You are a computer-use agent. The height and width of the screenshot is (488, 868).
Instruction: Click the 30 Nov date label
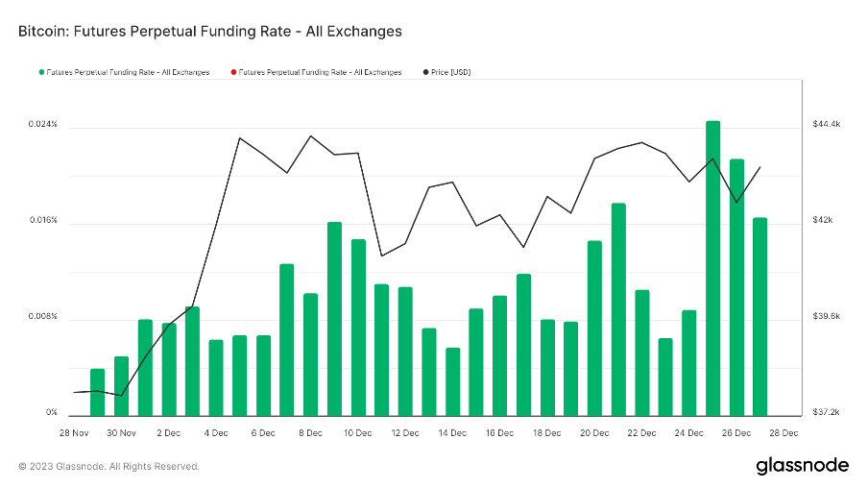tap(121, 433)
